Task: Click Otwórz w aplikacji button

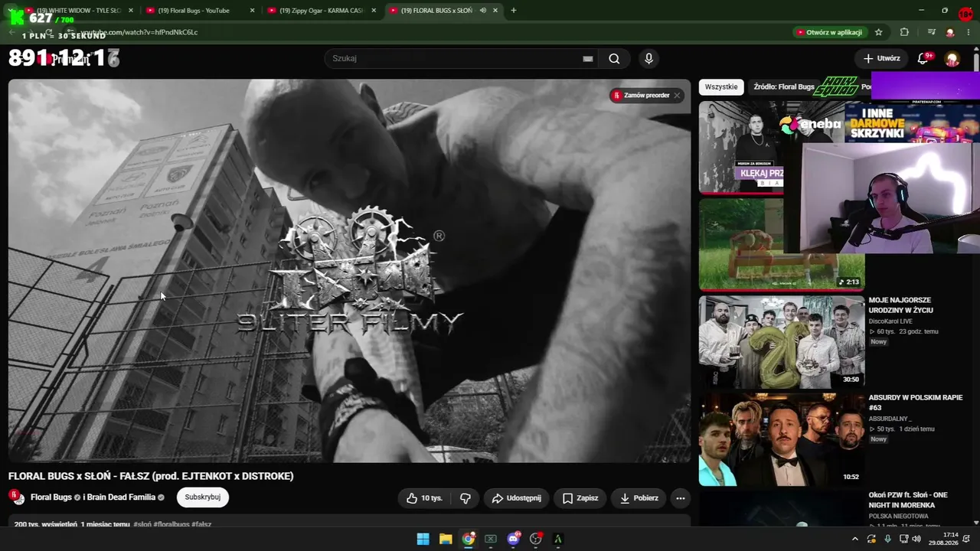Action: coord(829,32)
